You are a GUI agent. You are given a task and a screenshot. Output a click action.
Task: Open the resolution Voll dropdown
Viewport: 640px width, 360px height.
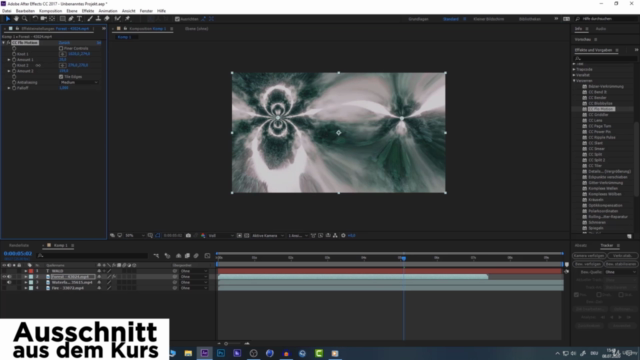(x=221, y=236)
